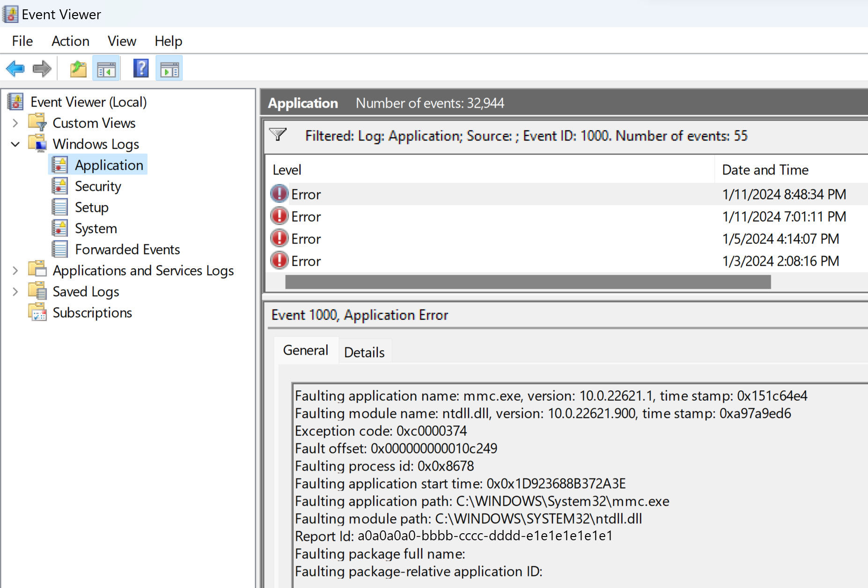
Task: Sort events by Date and Time
Action: (765, 169)
